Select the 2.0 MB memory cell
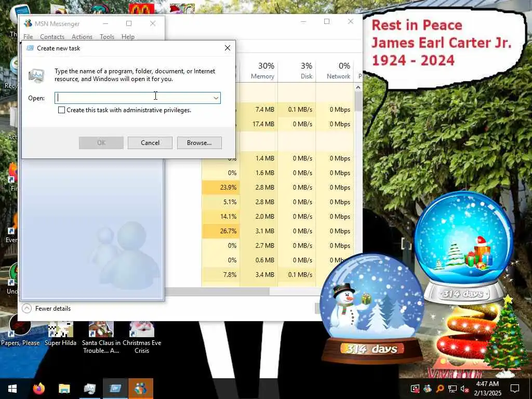 259,217
